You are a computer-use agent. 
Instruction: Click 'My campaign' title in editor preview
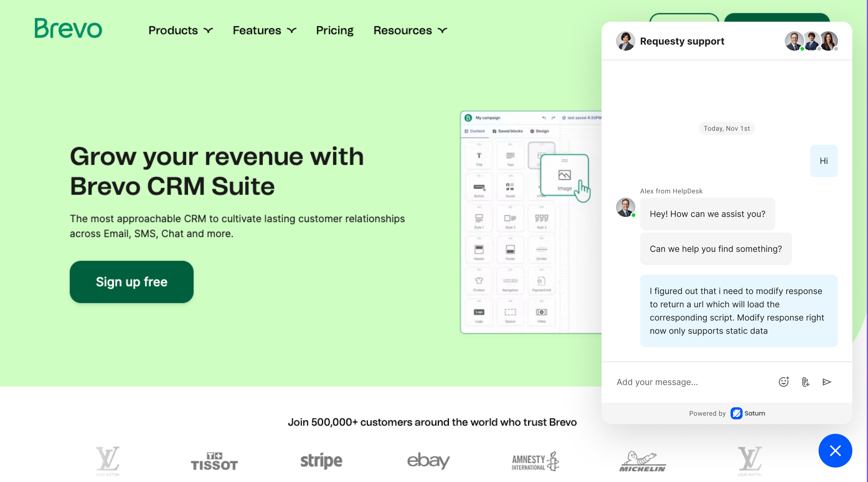click(488, 117)
